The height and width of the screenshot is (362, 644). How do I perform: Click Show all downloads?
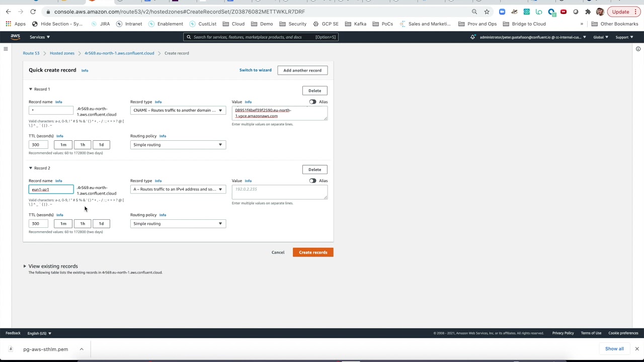pos(614,348)
